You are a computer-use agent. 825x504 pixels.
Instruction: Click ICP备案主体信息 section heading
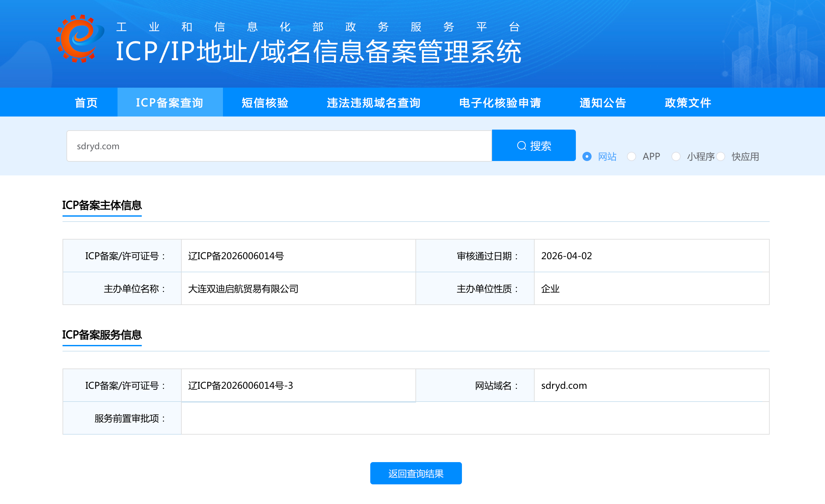(102, 205)
